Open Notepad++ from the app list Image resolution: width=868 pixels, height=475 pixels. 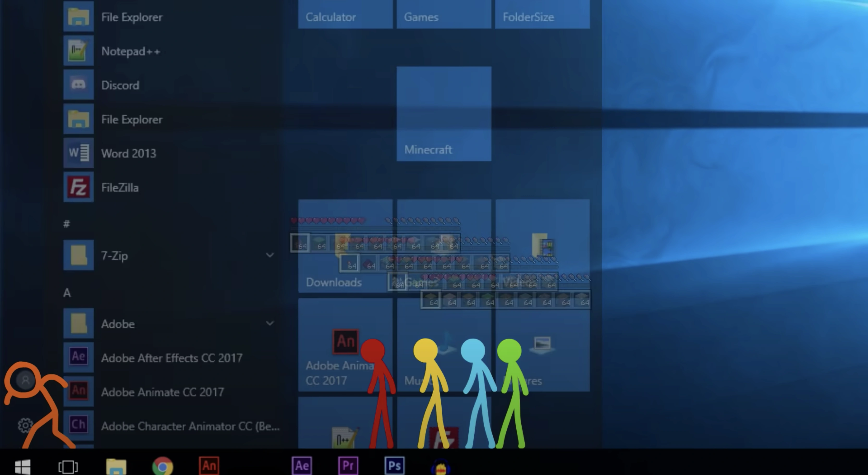(x=130, y=52)
